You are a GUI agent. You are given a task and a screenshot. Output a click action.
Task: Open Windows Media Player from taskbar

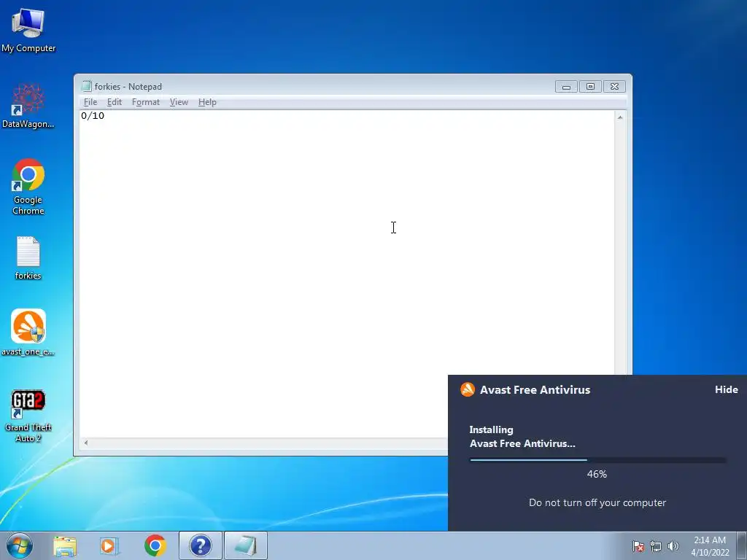(x=109, y=545)
